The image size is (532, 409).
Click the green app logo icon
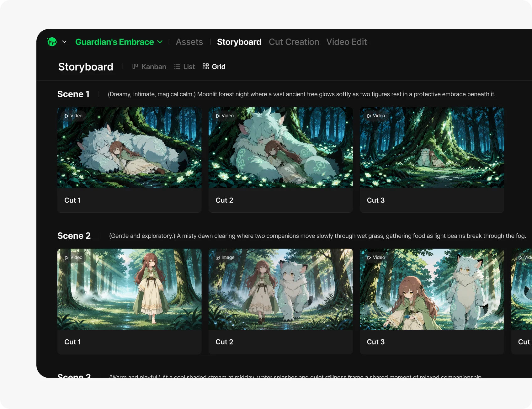pos(52,42)
